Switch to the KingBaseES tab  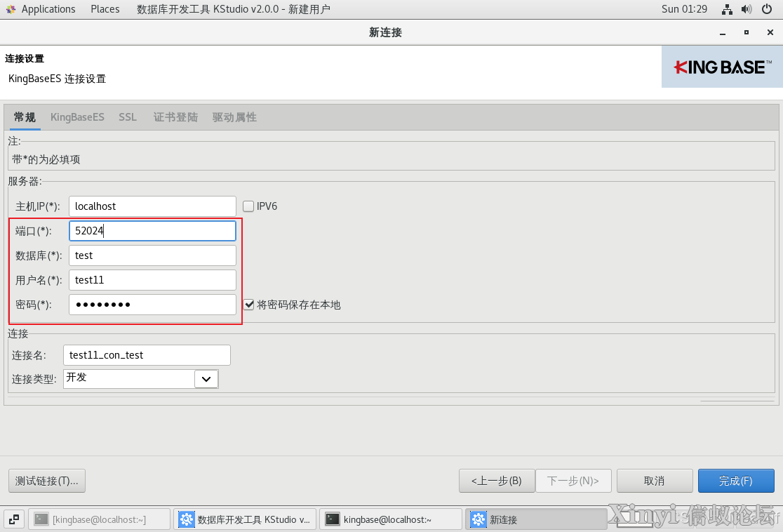(77, 117)
